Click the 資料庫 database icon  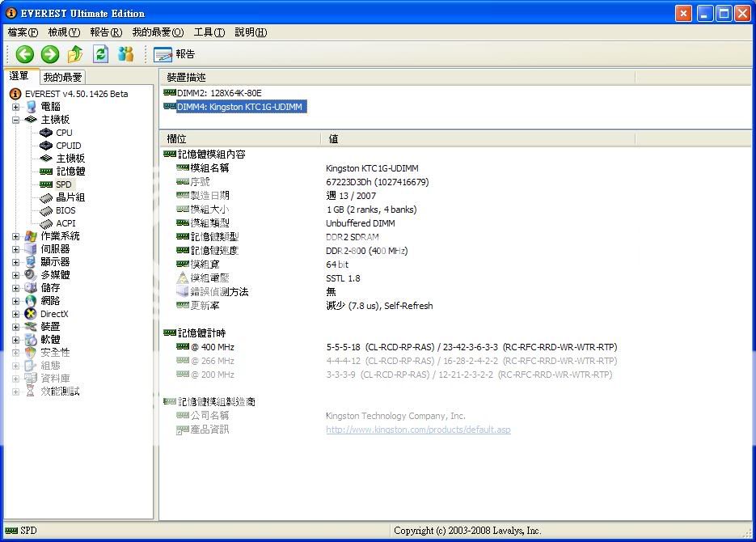click(x=31, y=379)
